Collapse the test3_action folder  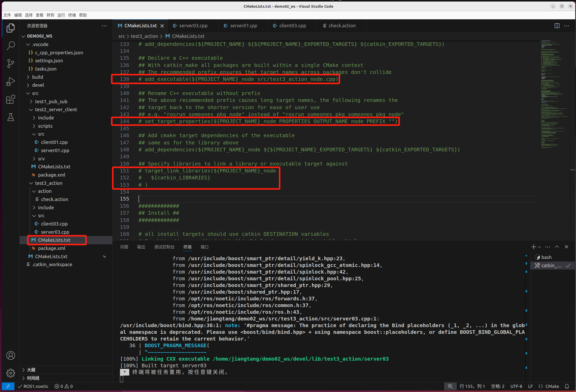[x=48, y=183]
